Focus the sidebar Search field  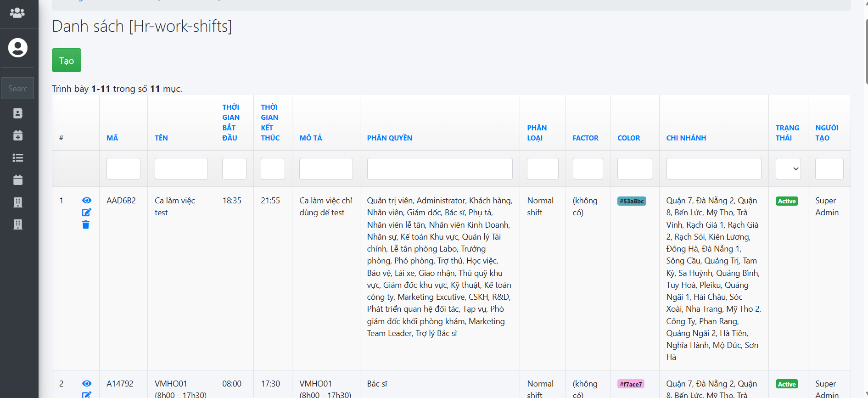[x=17, y=88]
